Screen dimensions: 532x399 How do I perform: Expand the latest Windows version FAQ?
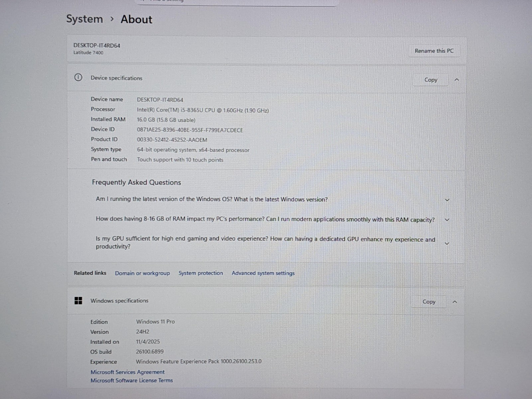(447, 200)
